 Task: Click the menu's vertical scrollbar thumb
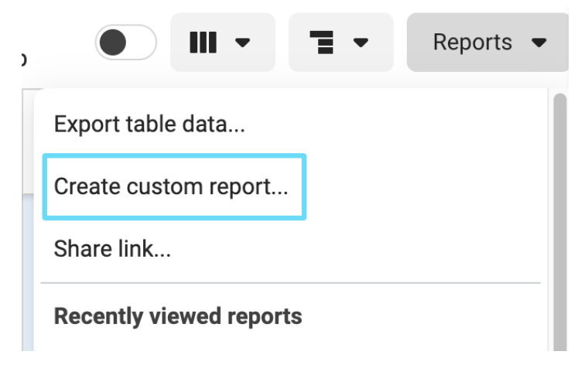[560, 222]
